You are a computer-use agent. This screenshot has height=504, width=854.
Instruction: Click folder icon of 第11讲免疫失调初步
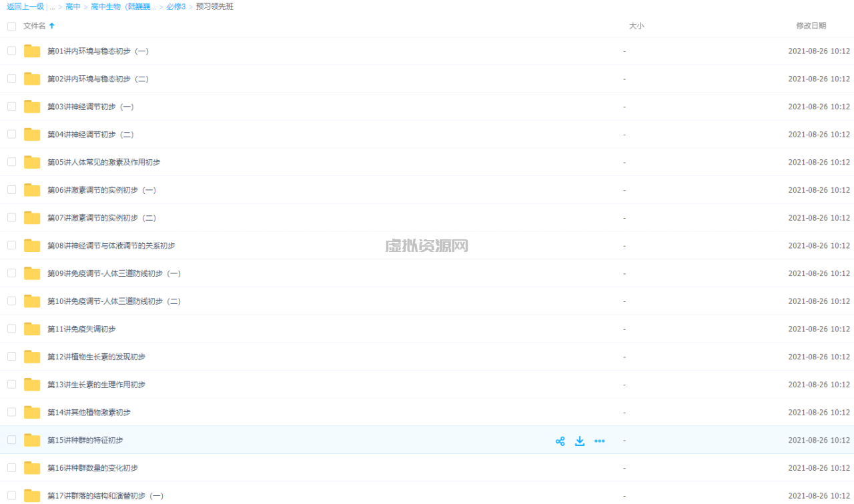tap(32, 329)
